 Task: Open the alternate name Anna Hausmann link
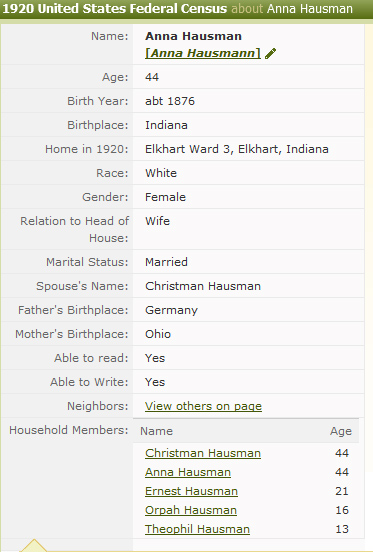click(x=203, y=53)
